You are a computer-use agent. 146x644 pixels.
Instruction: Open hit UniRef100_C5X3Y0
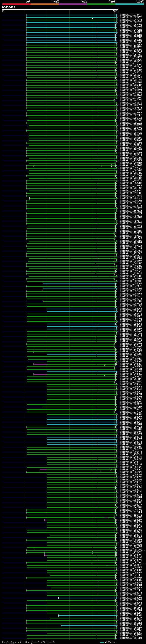pos(131,600)
